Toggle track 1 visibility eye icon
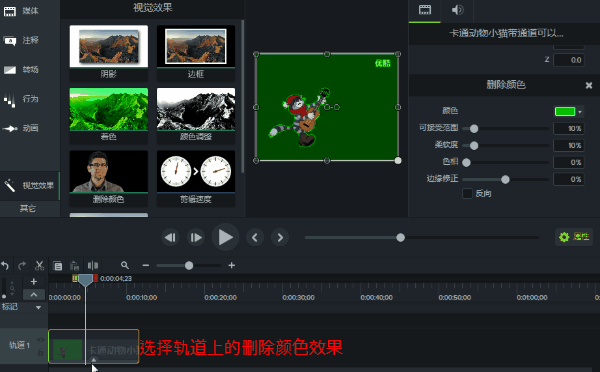600x372 pixels. click(x=40, y=339)
